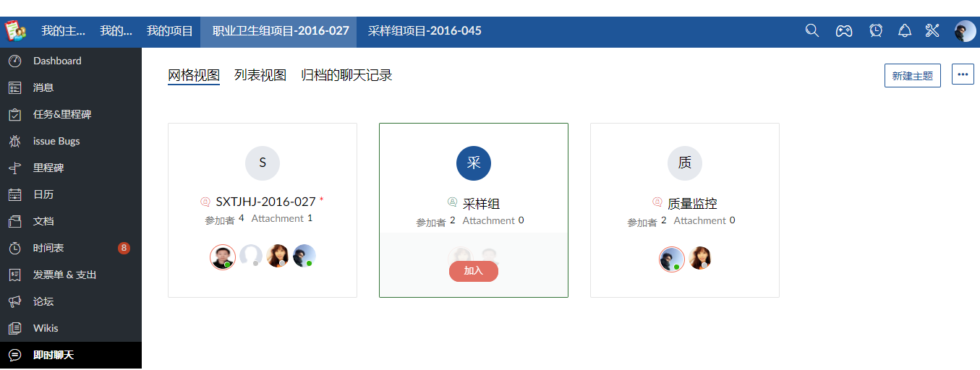The width and height of the screenshot is (980, 370).
Task: Open the alarm clock reminders icon
Action: coord(876,30)
